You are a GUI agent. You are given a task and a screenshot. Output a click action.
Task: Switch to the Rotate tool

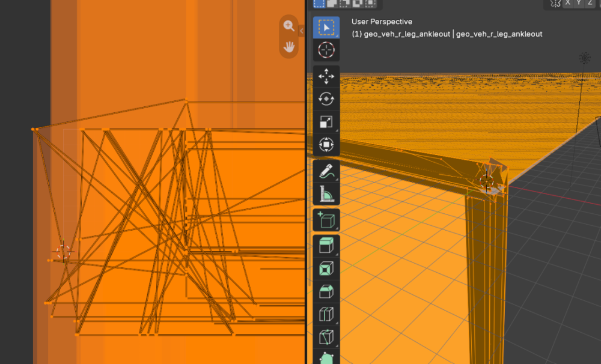(326, 99)
